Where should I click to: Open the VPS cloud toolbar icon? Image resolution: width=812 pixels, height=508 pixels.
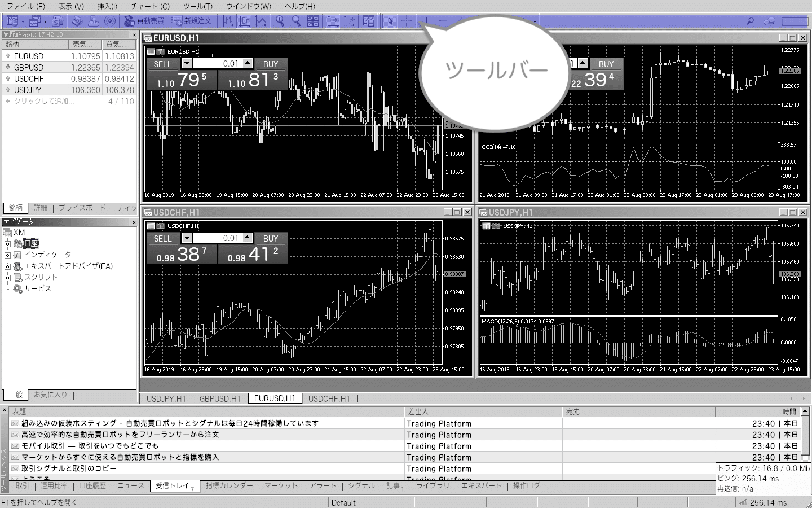(x=94, y=21)
